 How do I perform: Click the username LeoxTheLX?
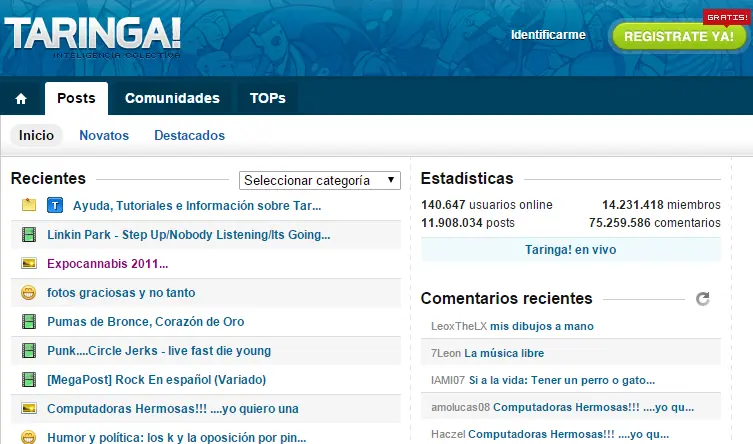459,326
